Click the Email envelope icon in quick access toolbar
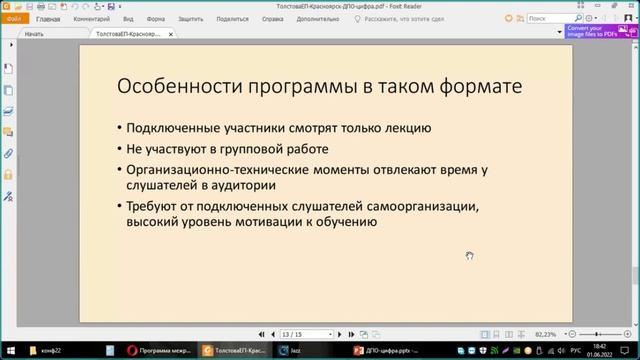The width and height of the screenshot is (640, 360). pos(52,7)
